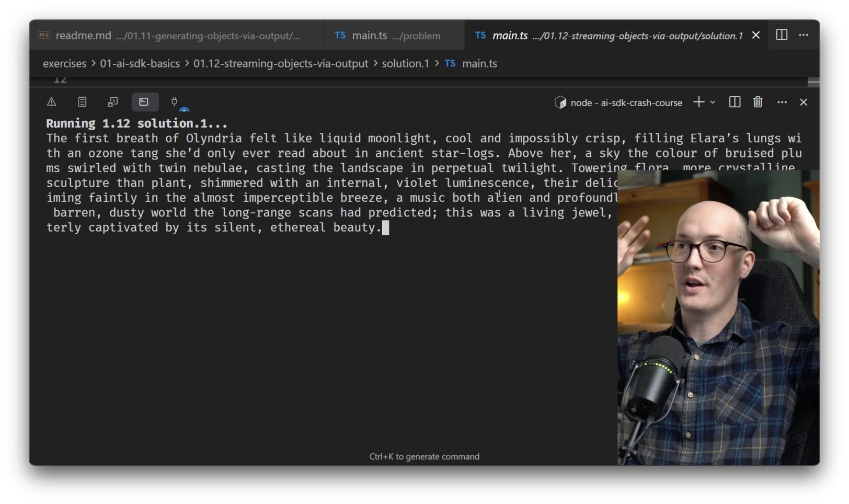Kill terminal with the trash icon

pos(758,102)
